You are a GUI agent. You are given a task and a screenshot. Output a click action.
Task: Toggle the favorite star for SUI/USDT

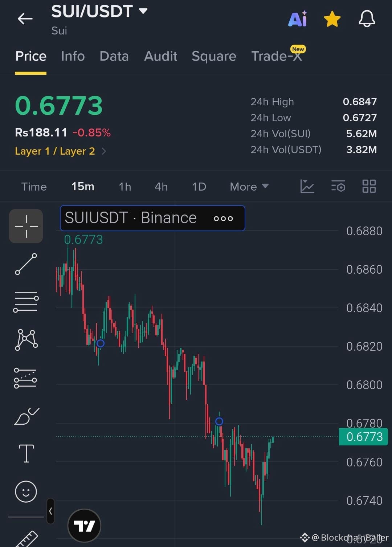tap(332, 19)
